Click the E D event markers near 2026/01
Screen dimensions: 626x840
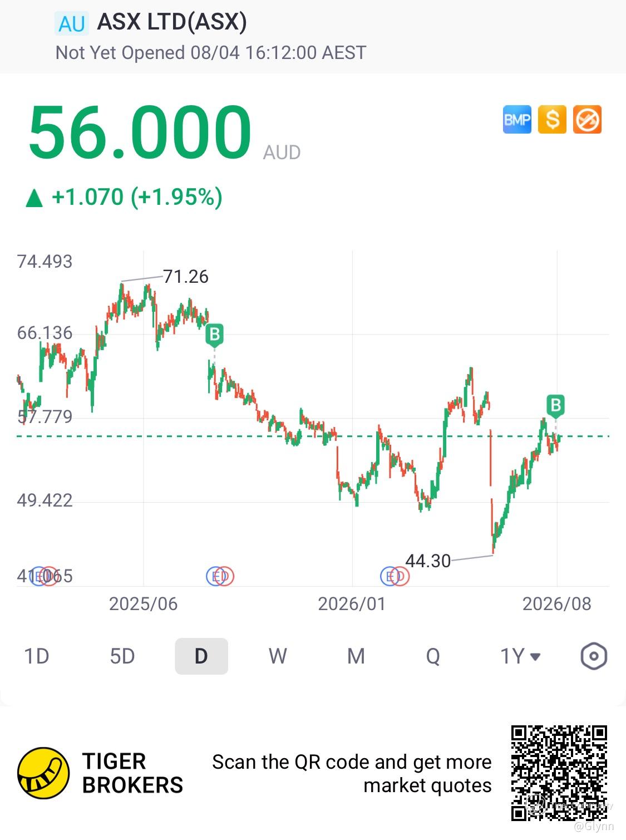pos(395,576)
